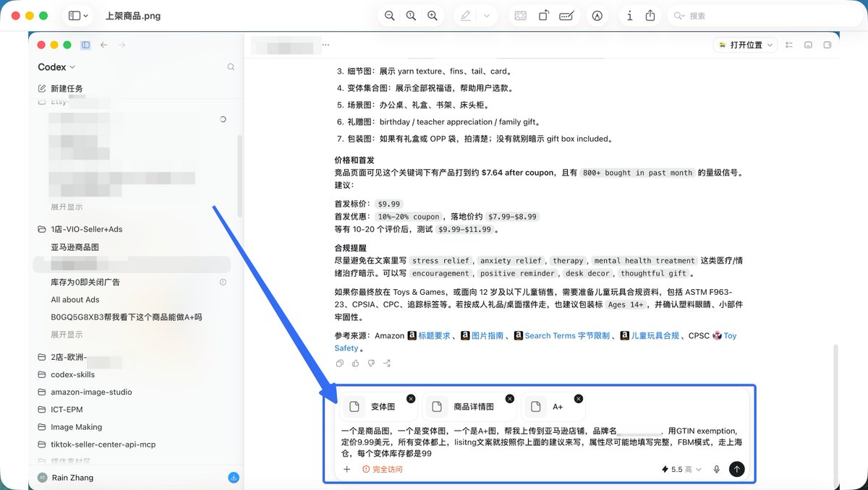This screenshot has width=868, height=490.
Task: Send the message with the arrow button
Action: pos(736,469)
